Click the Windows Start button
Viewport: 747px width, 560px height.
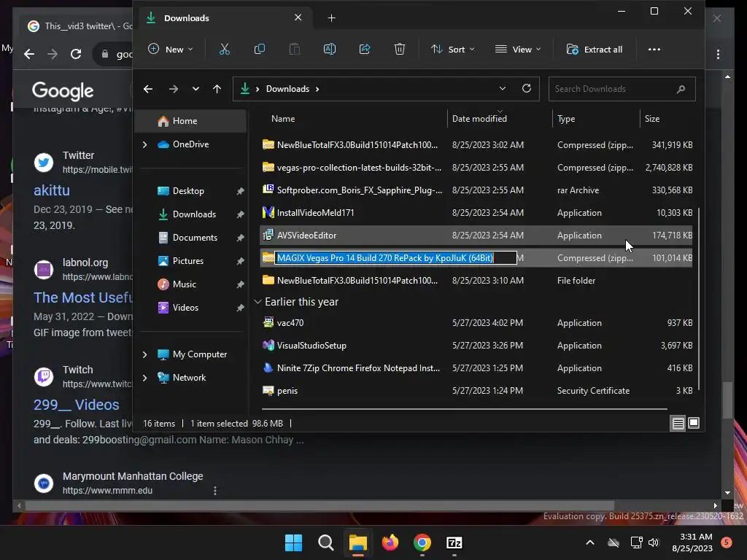(x=293, y=542)
